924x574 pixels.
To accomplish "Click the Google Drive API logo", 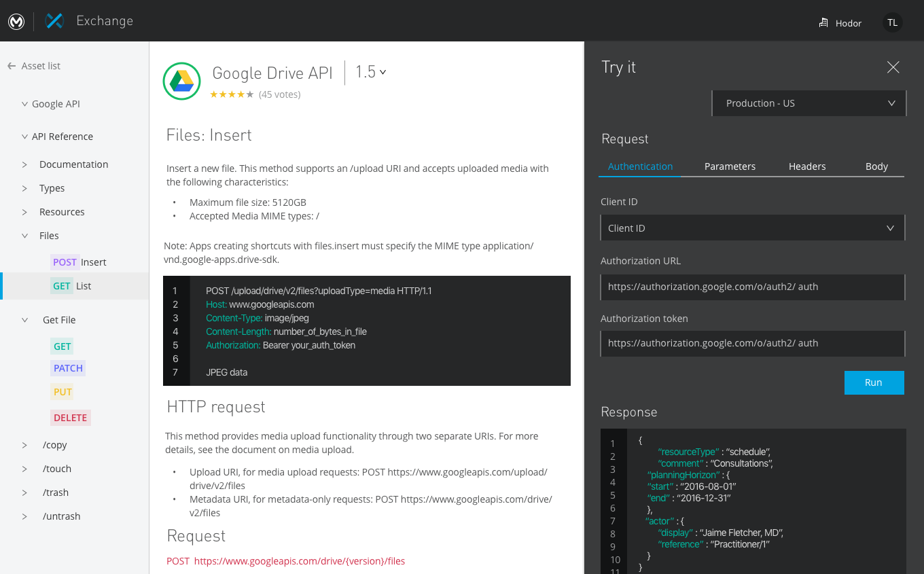I will [x=182, y=82].
